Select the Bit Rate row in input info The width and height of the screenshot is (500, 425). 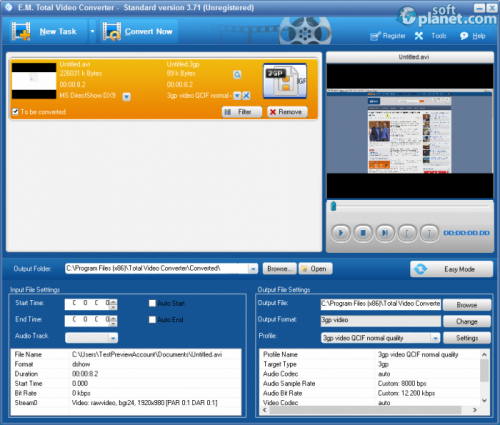coord(126,393)
